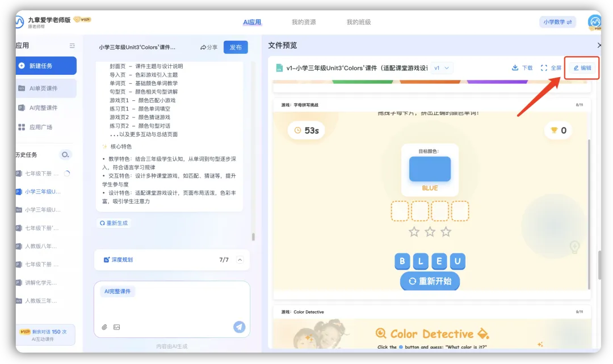Click the 下载 download button
The width and height of the screenshot is (613, 364).
[522, 68]
